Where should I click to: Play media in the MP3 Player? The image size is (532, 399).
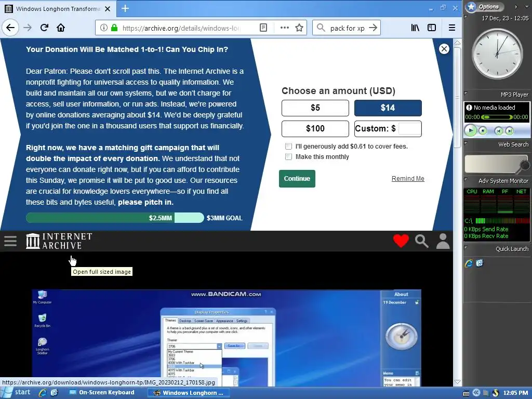tap(471, 130)
